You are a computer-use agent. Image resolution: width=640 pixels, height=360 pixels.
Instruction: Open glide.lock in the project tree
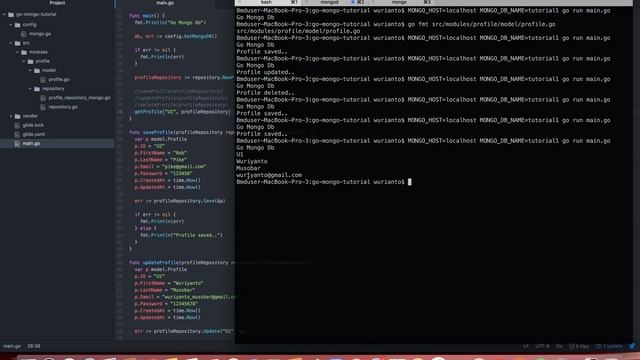click(33, 125)
